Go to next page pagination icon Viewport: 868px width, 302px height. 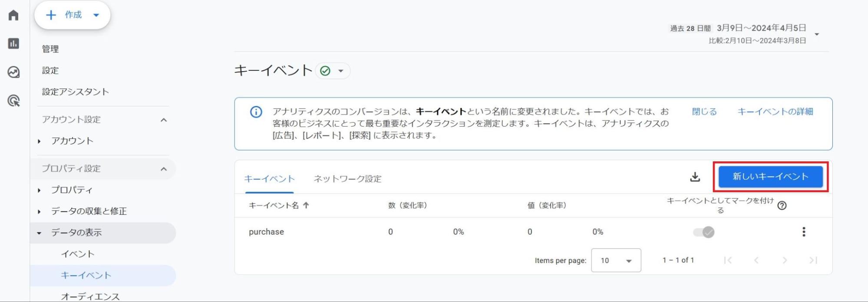coord(785,260)
